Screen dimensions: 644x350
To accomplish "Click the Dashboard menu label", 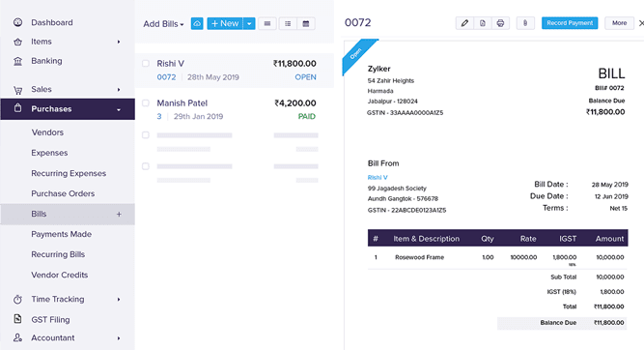I will [52, 22].
